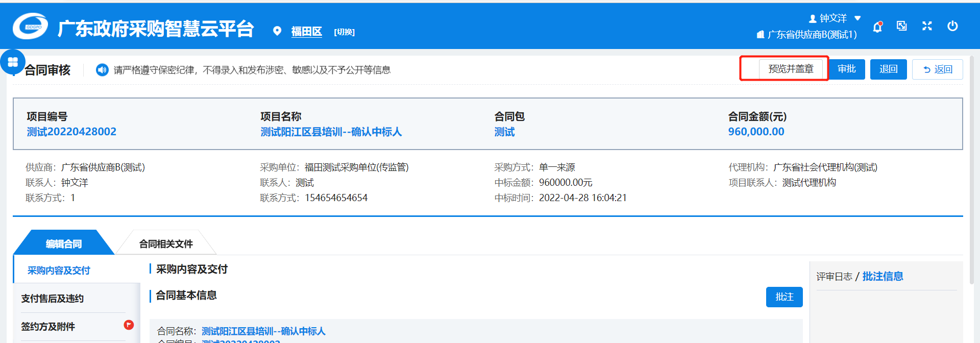
Task: Click the blue speaker announcement icon
Action: pos(102,69)
